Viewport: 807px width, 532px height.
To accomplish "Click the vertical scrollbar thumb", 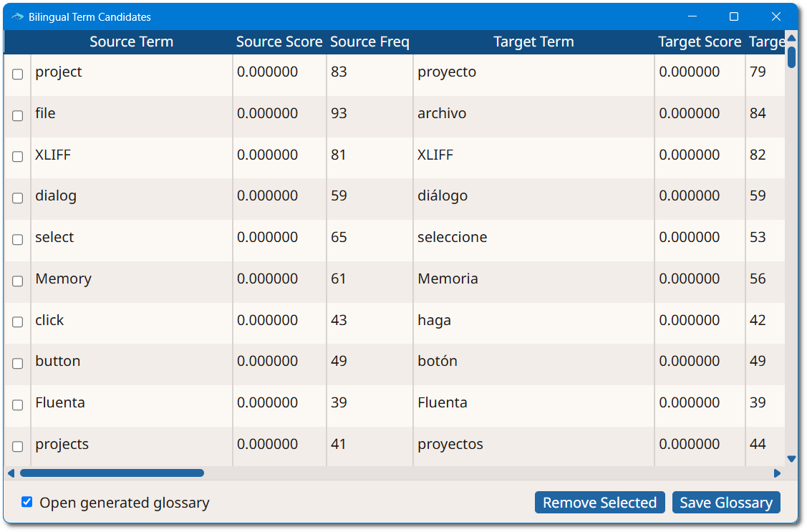I will pos(791,57).
